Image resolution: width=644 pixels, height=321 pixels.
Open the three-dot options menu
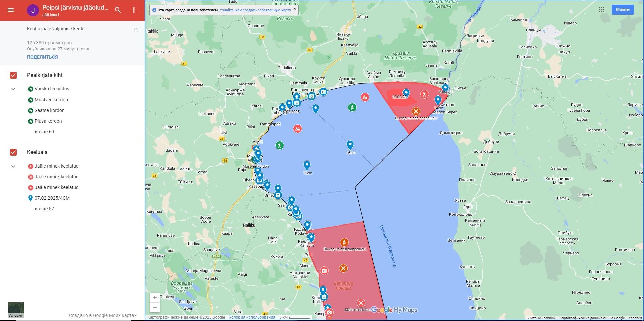(134, 10)
